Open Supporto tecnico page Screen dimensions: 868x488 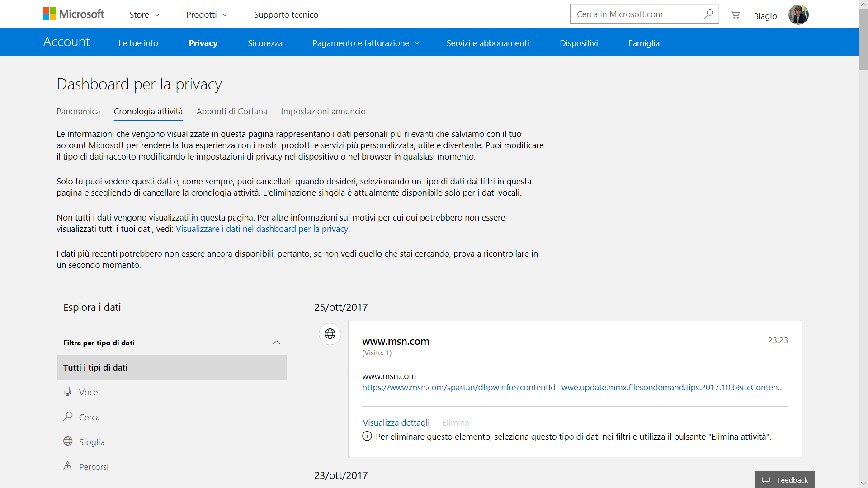tap(286, 15)
